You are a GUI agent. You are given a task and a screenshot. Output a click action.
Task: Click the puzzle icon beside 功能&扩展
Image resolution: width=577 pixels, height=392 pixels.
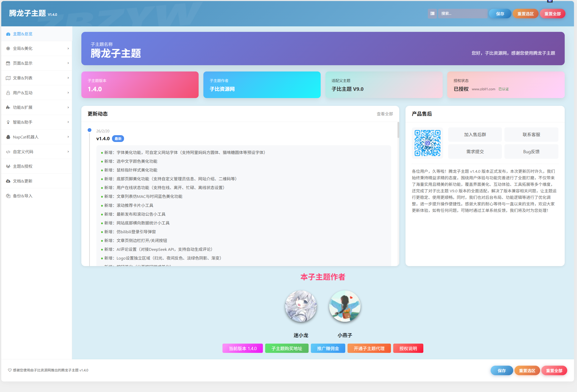coord(8,107)
